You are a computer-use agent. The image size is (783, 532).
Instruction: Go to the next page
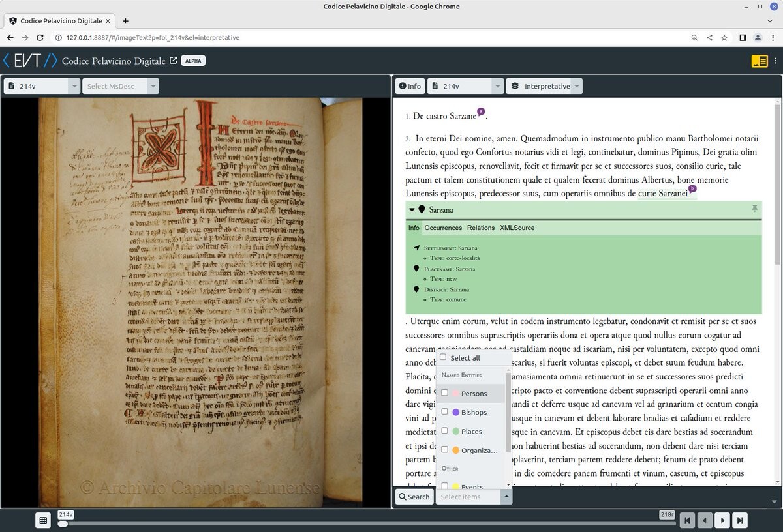722,520
